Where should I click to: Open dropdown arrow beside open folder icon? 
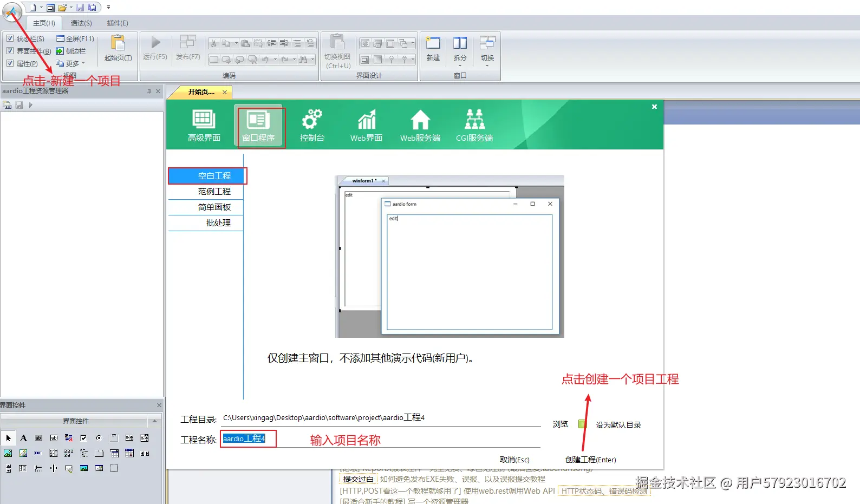[71, 8]
